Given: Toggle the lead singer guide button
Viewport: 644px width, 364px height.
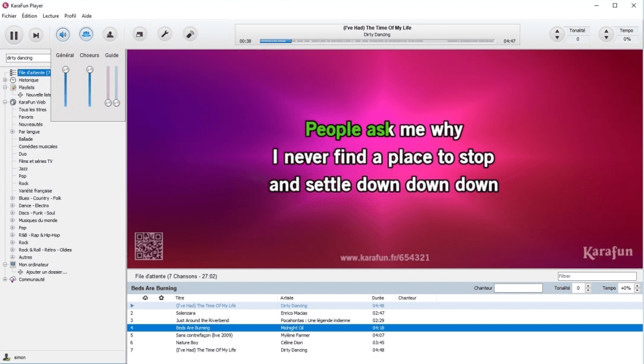Looking at the screenshot, I should pyautogui.click(x=110, y=35).
